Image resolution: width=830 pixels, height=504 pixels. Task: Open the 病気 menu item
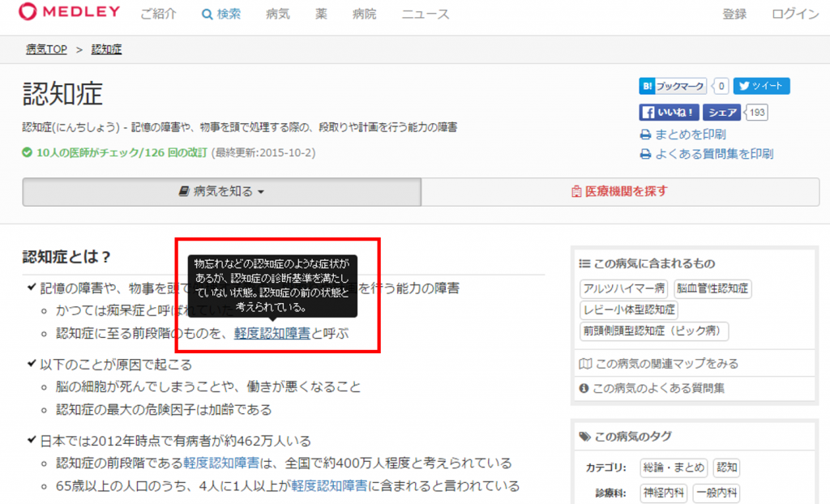(x=278, y=15)
